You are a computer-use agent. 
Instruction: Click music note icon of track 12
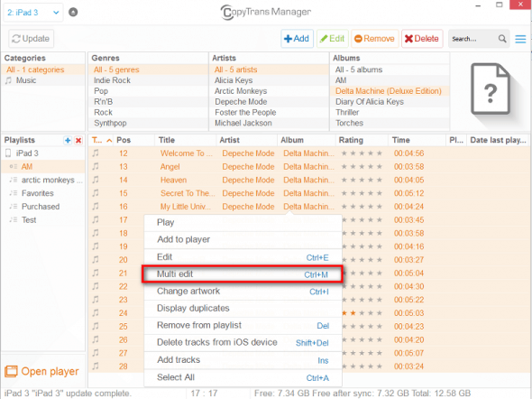(96, 153)
